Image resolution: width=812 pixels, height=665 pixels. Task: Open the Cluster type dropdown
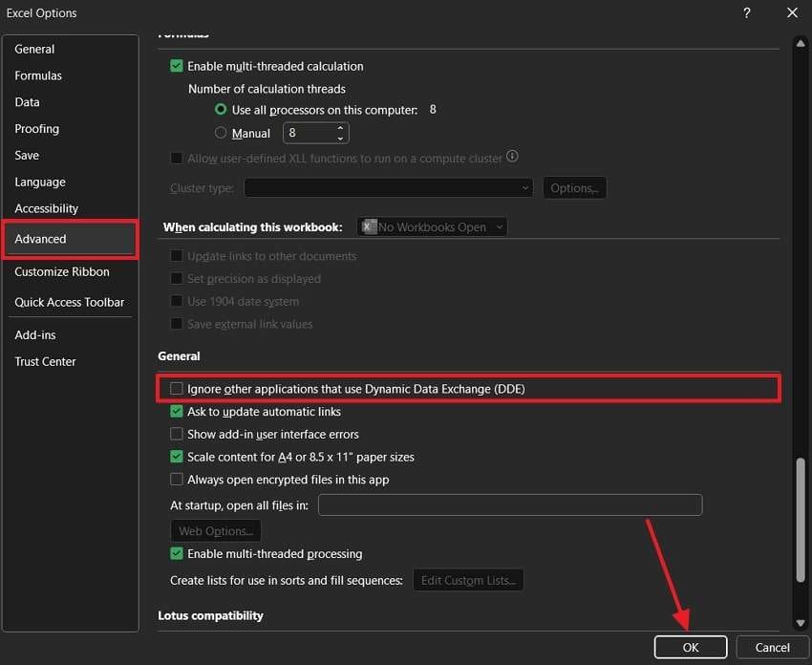388,187
